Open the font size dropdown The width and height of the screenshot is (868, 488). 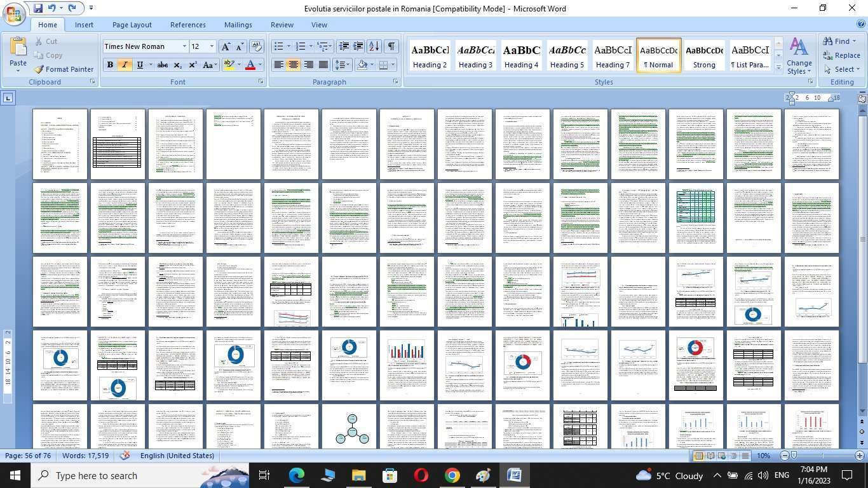[x=212, y=46]
